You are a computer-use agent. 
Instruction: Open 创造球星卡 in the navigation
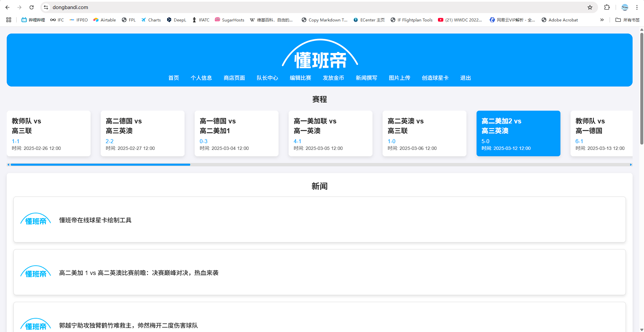click(x=435, y=78)
